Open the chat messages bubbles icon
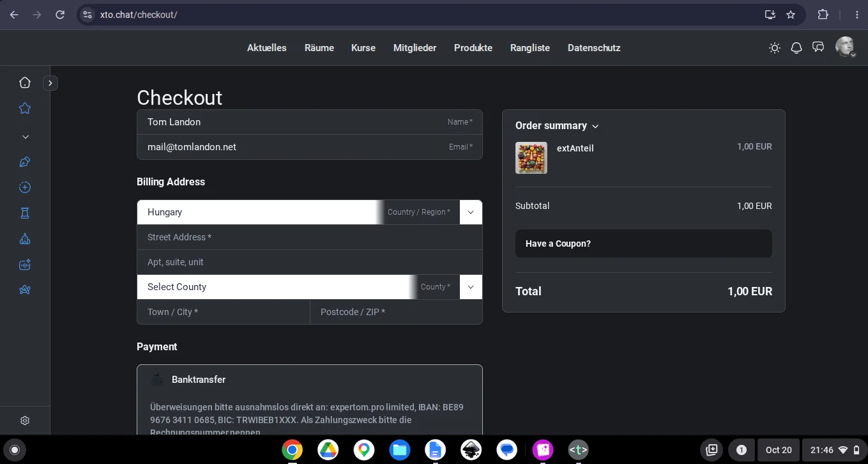The image size is (868, 464). [818, 47]
